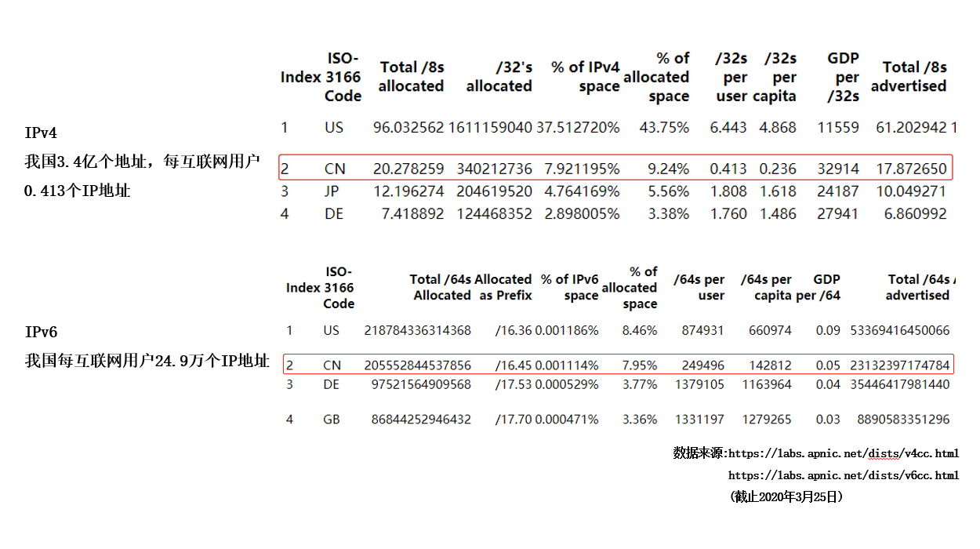
Task: Open the v6cc.html APNIC data source link
Action: (843, 475)
